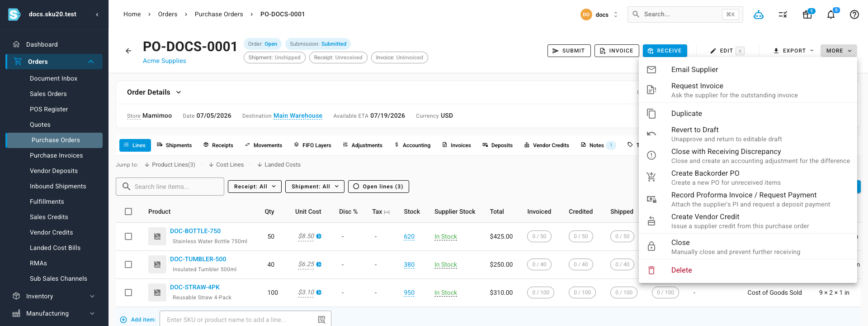This screenshot has width=868, height=326.
Task: Open notifications bell icon
Action: click(x=831, y=14)
